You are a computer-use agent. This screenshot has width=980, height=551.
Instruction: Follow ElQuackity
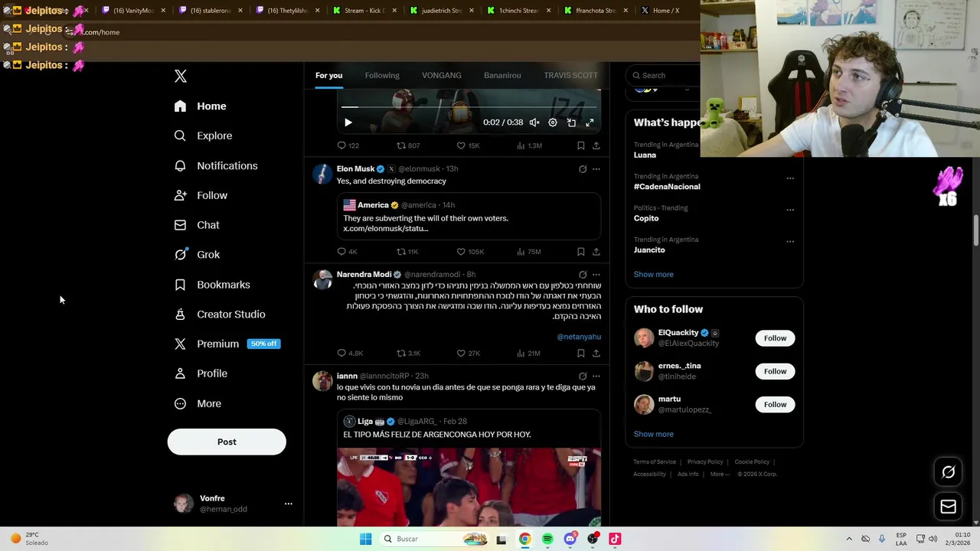pyautogui.click(x=775, y=338)
